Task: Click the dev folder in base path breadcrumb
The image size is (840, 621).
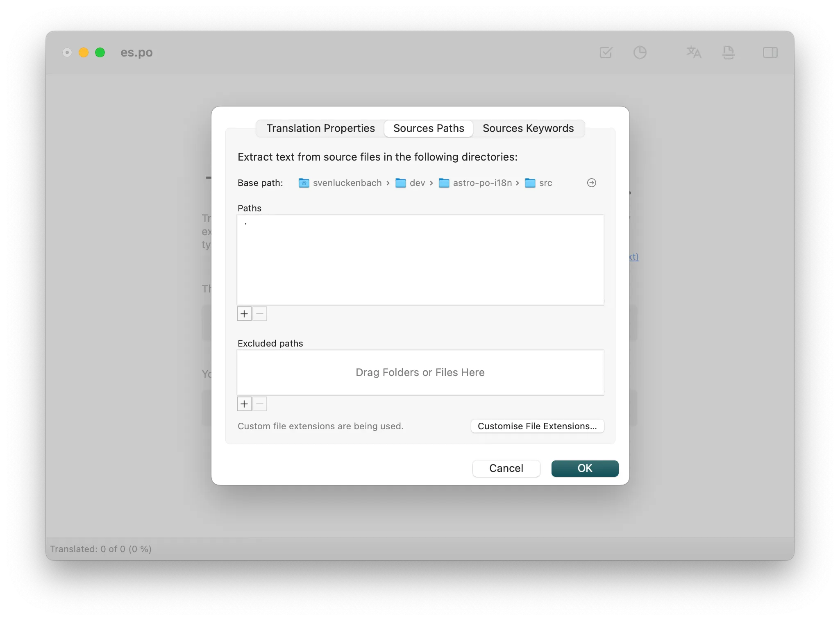Action: pos(410,182)
